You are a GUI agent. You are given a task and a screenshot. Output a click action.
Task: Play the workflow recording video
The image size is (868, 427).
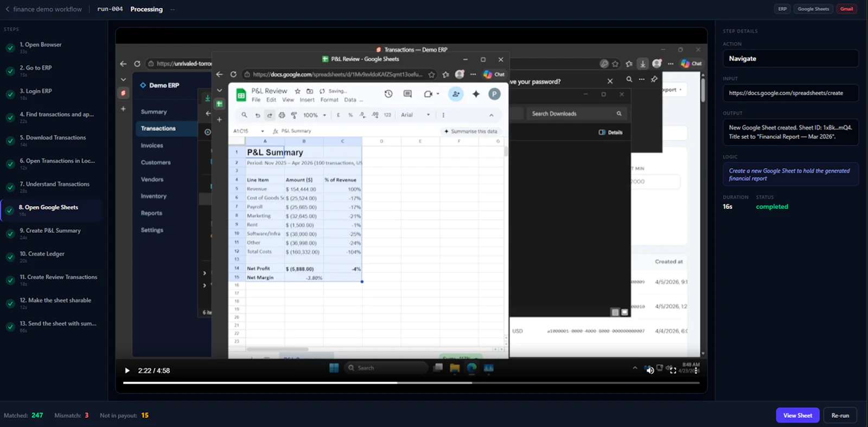tap(127, 371)
